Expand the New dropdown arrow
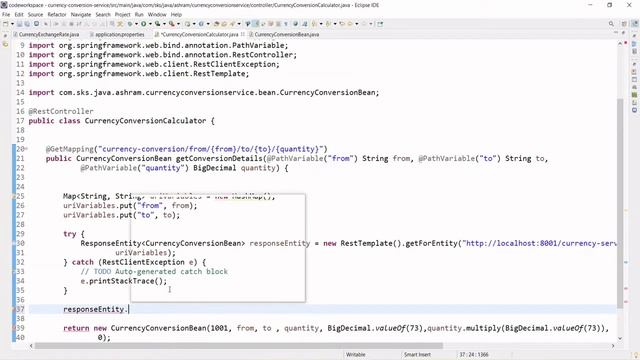Image resolution: width=640 pixels, height=360 pixels. coord(12,24)
